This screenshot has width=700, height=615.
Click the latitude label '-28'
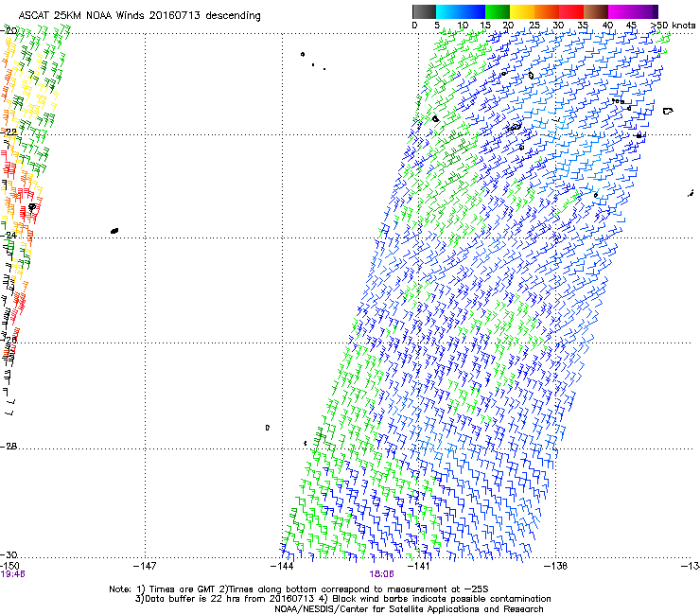[9, 446]
